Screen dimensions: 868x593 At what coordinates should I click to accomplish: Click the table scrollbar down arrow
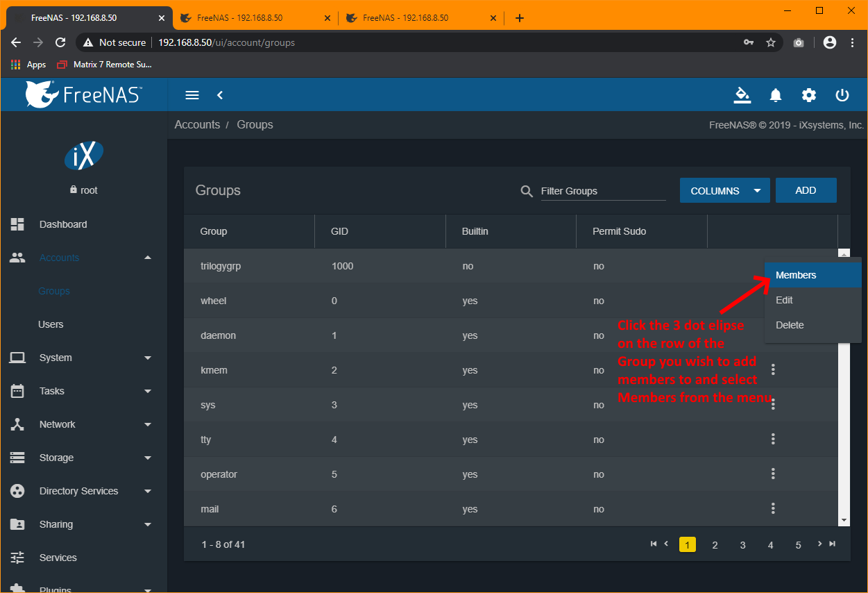pyautogui.click(x=844, y=520)
